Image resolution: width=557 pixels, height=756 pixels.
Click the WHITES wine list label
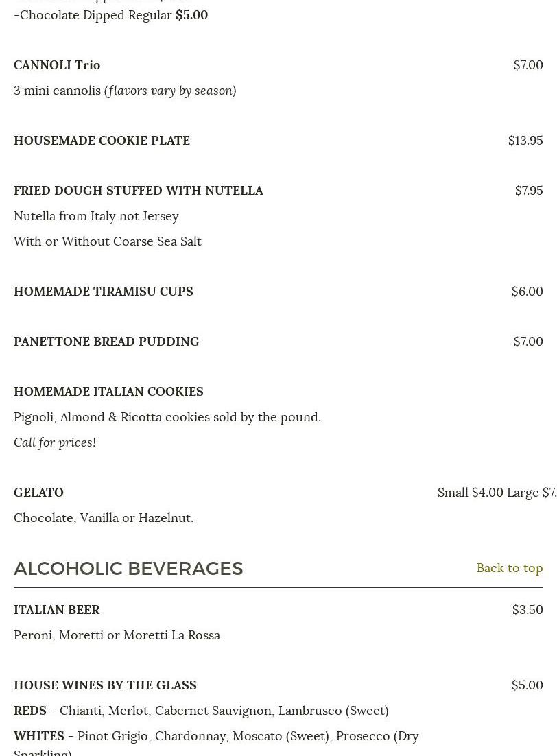click(x=39, y=735)
